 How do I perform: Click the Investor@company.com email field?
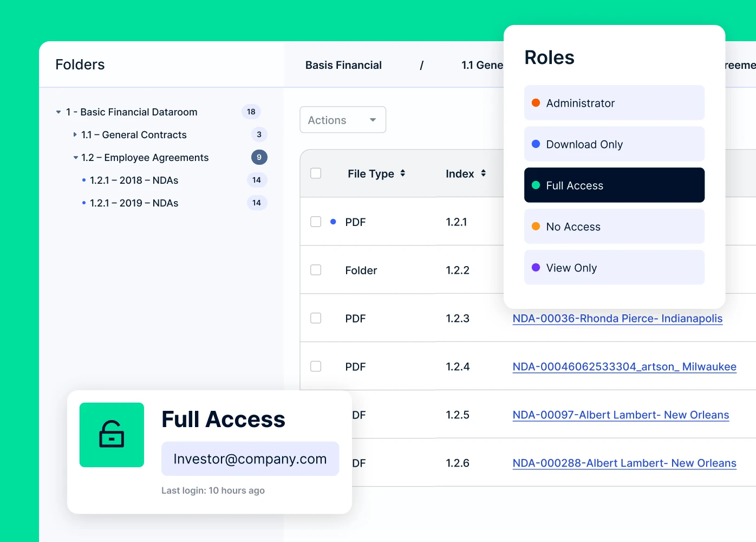coord(250,459)
